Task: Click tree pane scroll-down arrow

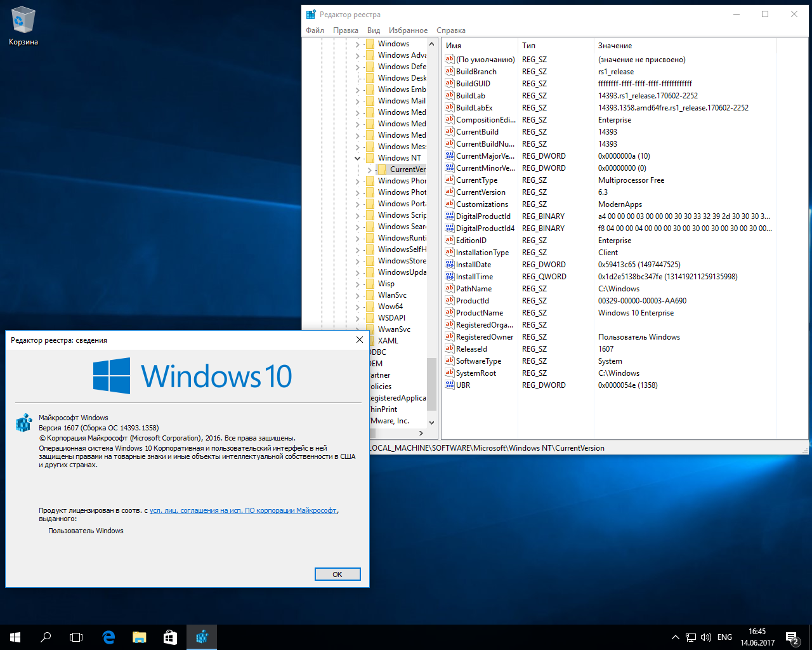Action: pyautogui.click(x=432, y=422)
